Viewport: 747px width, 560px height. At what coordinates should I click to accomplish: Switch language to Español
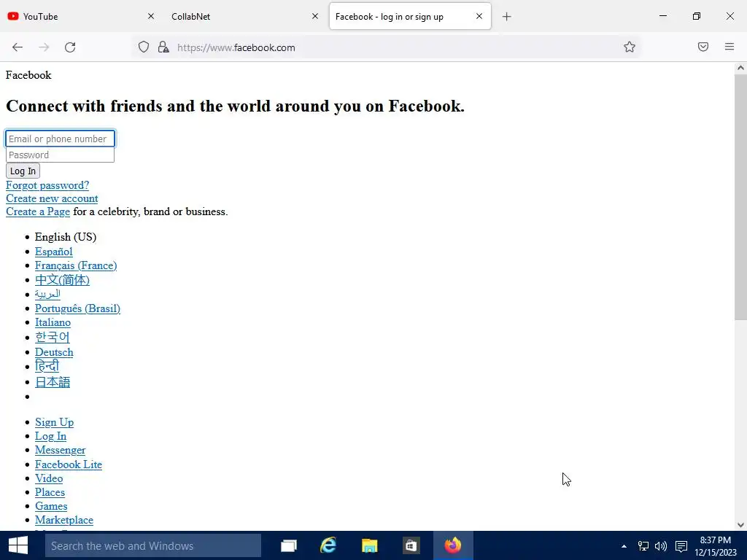click(x=54, y=252)
